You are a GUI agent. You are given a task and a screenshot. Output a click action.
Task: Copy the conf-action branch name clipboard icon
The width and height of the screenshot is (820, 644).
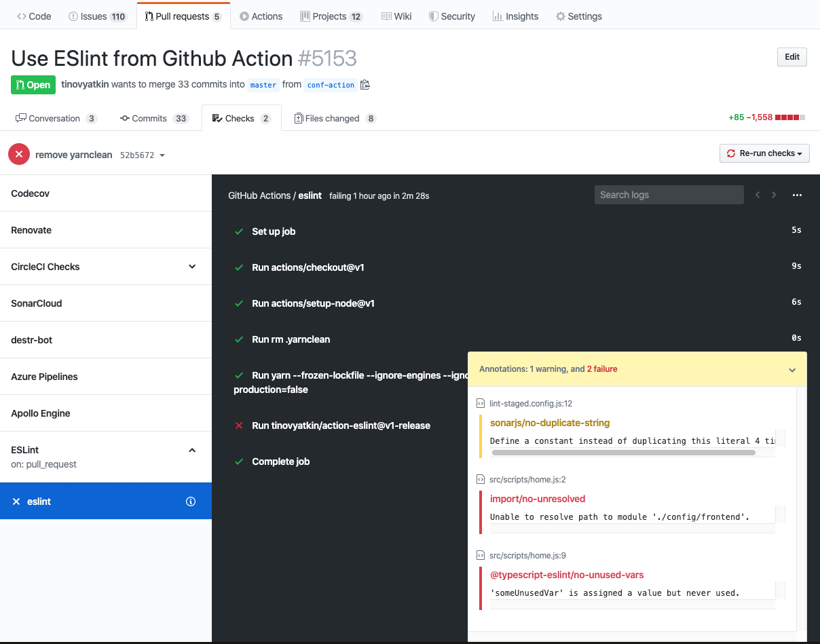coord(365,85)
